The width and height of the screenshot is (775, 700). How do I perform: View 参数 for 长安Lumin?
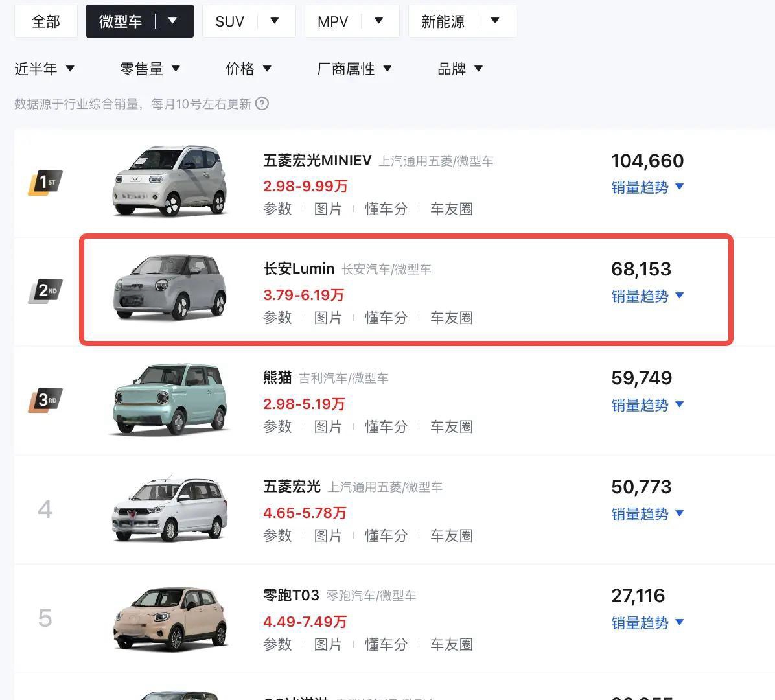pos(277,318)
